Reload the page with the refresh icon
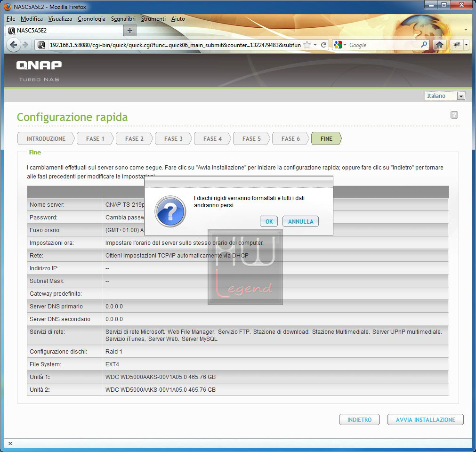This screenshot has width=476, height=452. point(323,45)
